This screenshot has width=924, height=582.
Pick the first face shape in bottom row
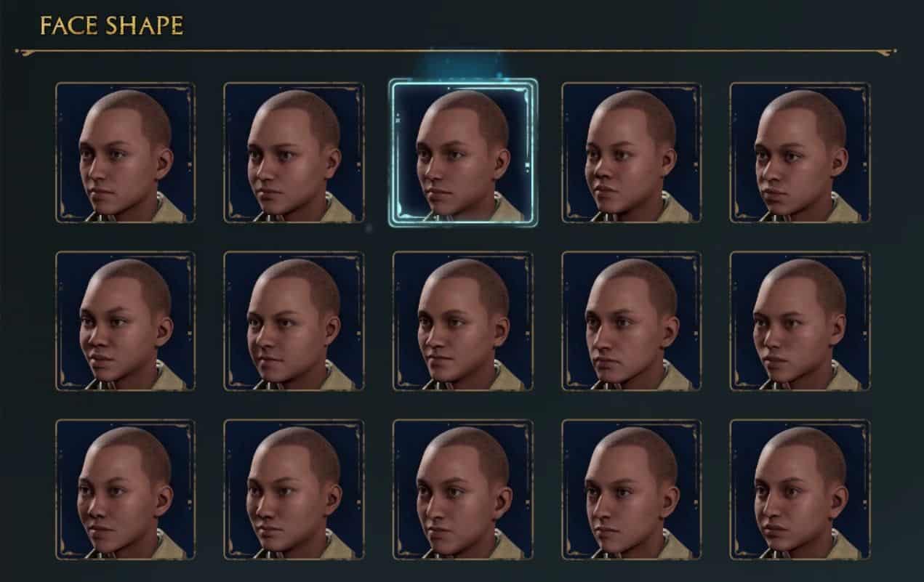click(x=125, y=490)
